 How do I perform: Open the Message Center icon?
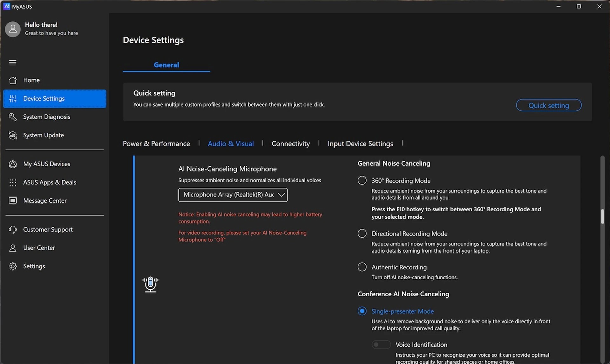click(13, 201)
